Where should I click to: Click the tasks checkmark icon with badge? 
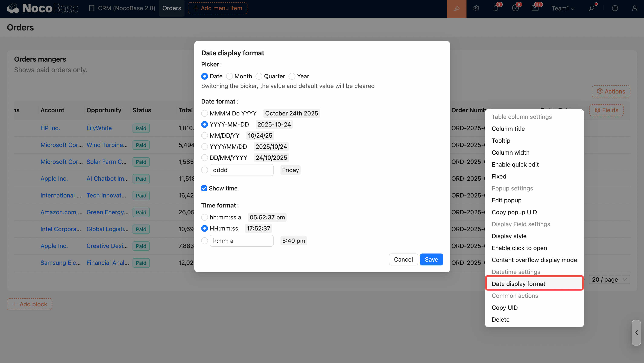tap(515, 9)
